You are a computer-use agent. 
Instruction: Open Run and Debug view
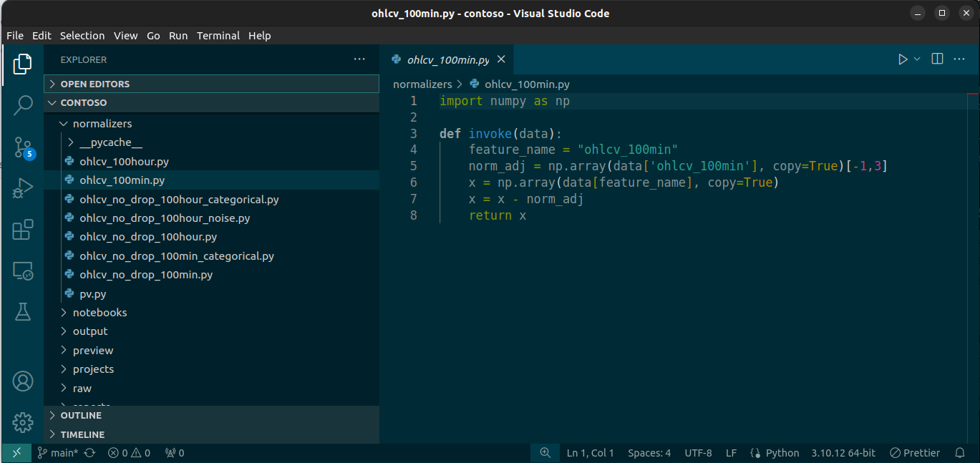click(23, 188)
